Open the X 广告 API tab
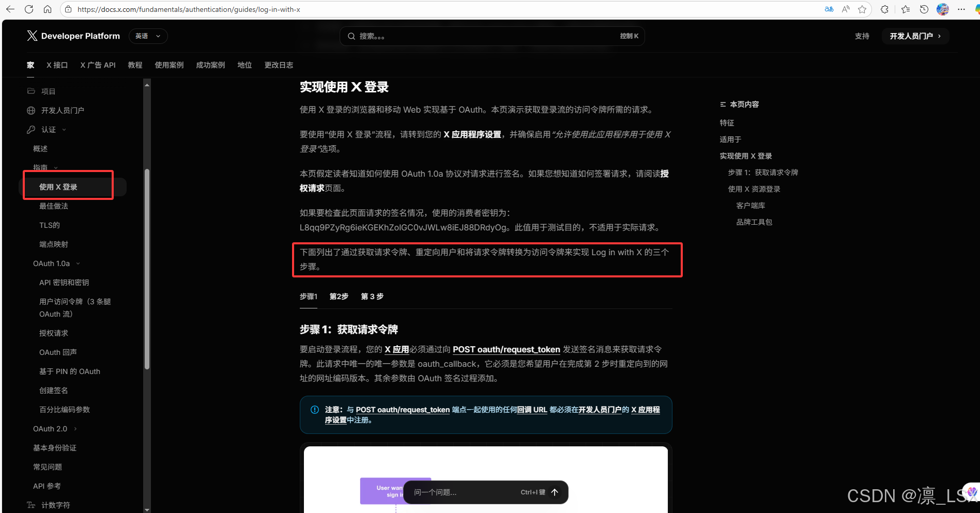This screenshot has width=980, height=513. pyautogui.click(x=98, y=65)
